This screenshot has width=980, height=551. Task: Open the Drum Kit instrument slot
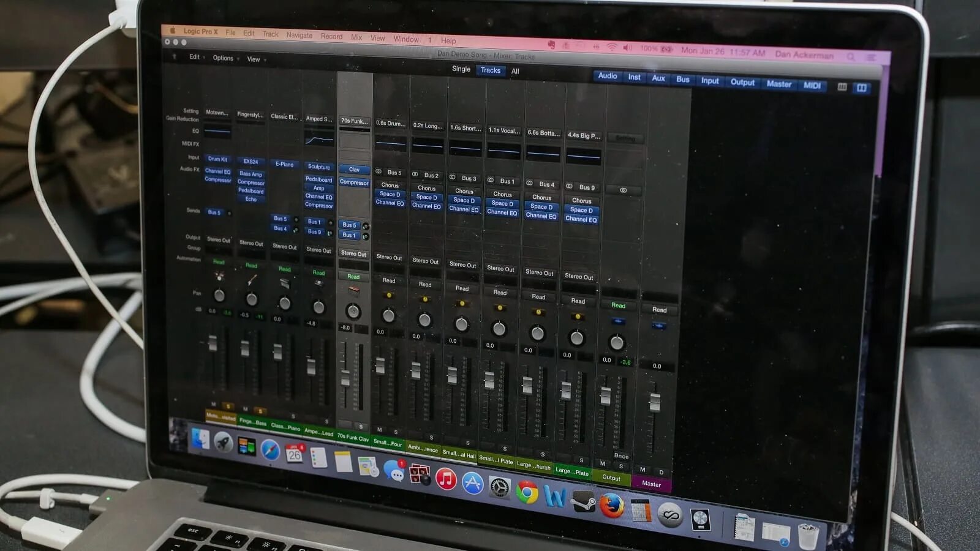click(x=217, y=159)
